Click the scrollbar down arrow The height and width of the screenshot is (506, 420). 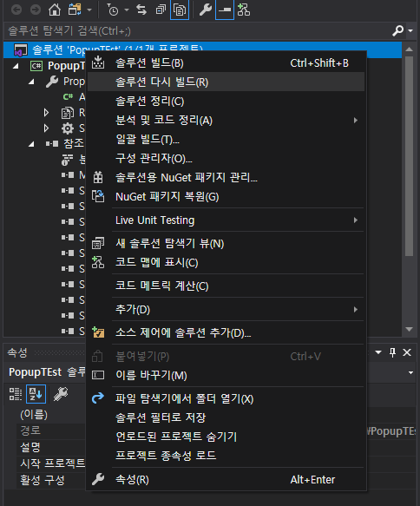[x=409, y=329]
